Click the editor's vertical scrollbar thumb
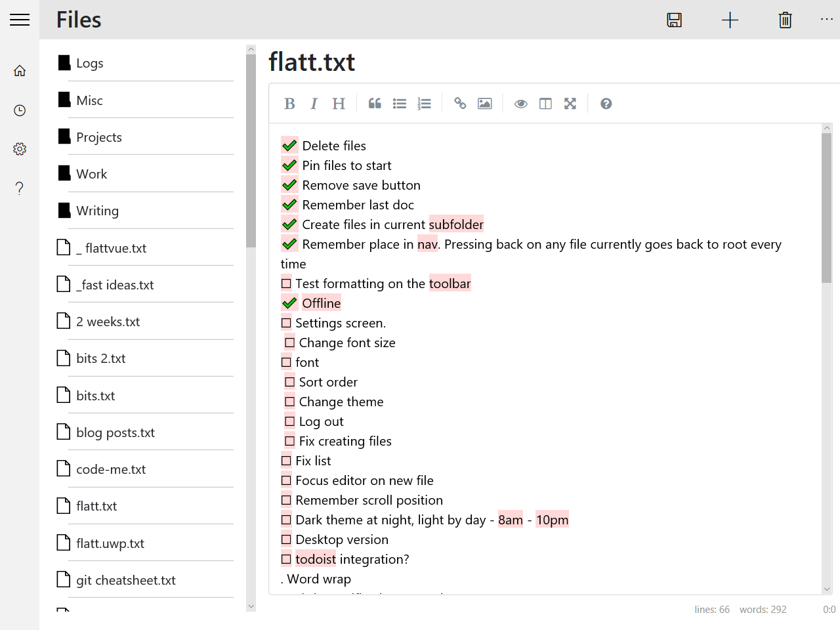The image size is (840, 630). (826, 207)
